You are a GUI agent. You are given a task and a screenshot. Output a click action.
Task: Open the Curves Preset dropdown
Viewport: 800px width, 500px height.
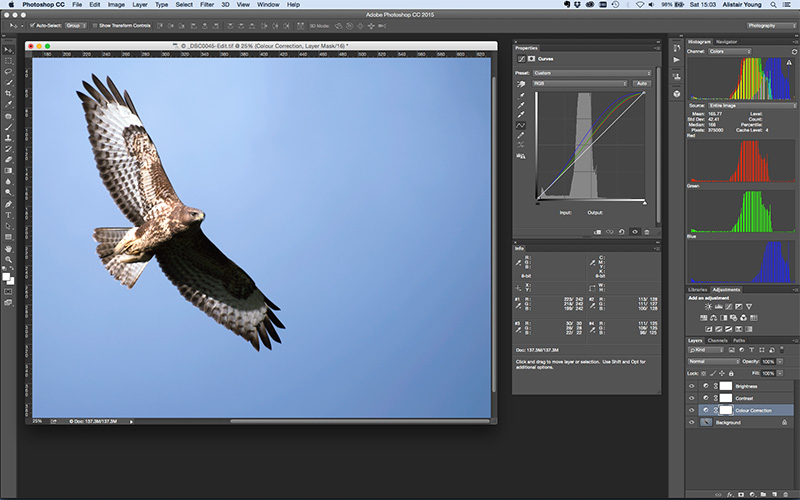(592, 73)
